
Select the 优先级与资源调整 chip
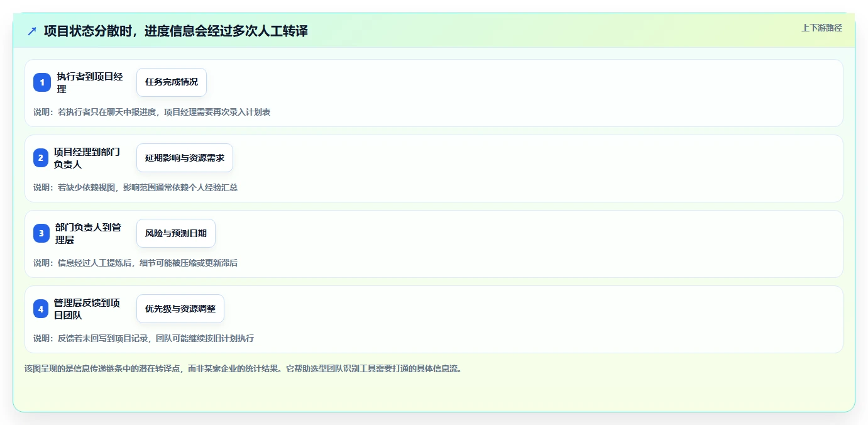click(180, 309)
